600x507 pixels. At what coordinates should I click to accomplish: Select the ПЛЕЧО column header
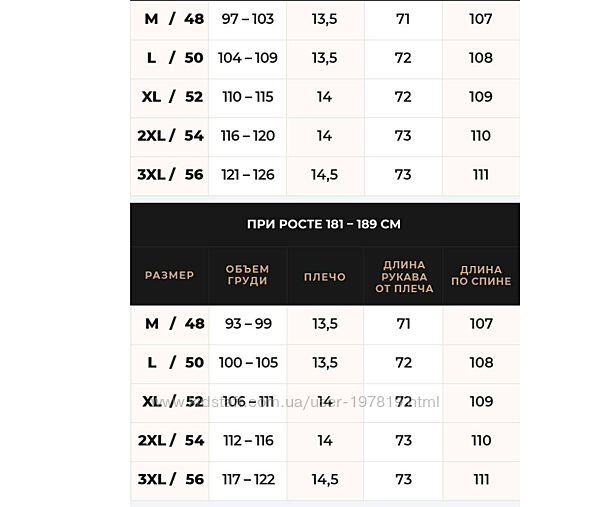pos(324,276)
